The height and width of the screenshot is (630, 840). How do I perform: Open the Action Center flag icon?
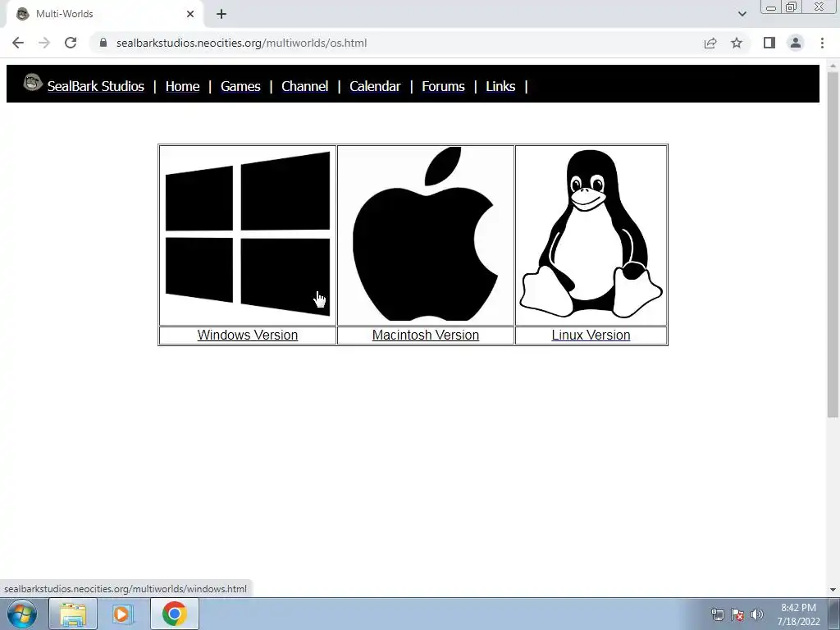click(x=737, y=614)
